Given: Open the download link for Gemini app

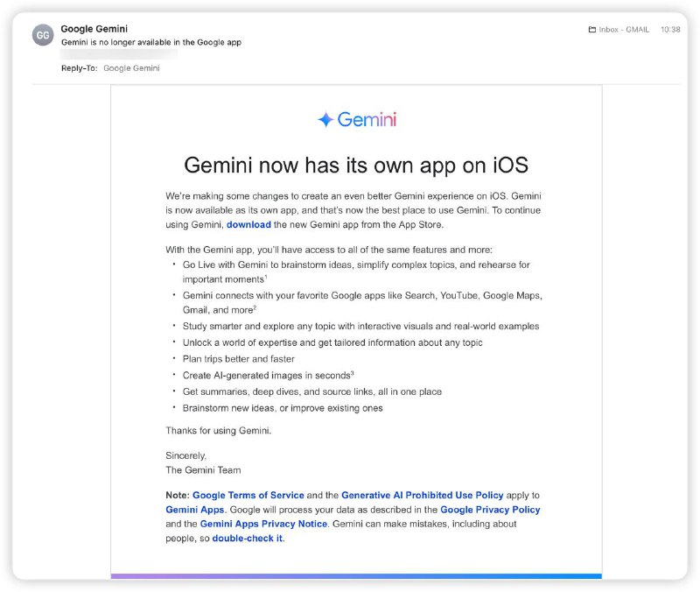Looking at the screenshot, I should click(248, 225).
